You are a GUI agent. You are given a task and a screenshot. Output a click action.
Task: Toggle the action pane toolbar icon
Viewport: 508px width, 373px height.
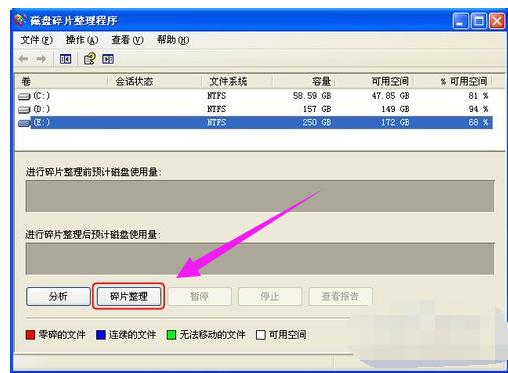point(108,59)
